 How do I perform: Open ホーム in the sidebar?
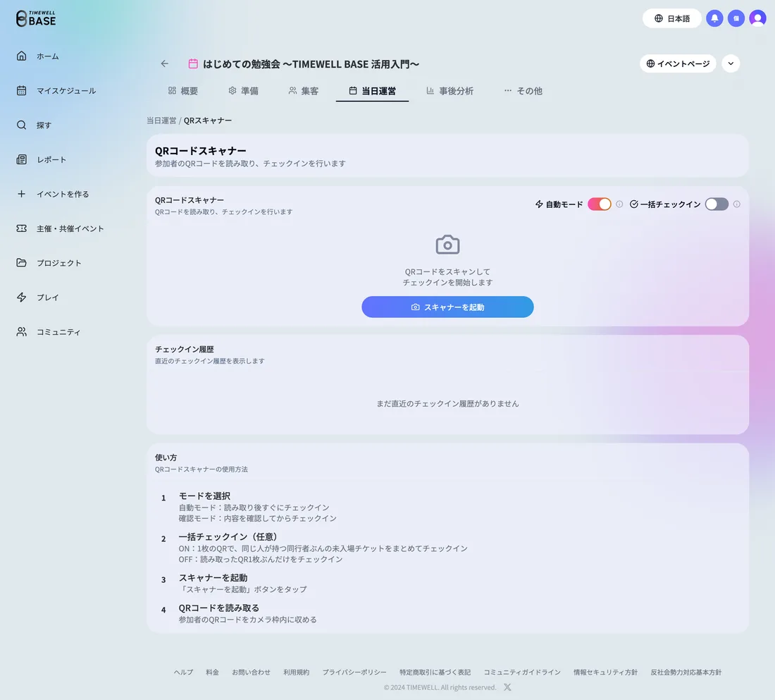coord(47,56)
